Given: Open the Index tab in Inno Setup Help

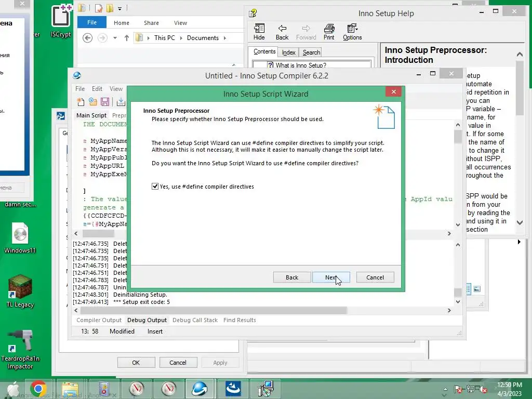Looking at the screenshot, I should tap(289, 52).
